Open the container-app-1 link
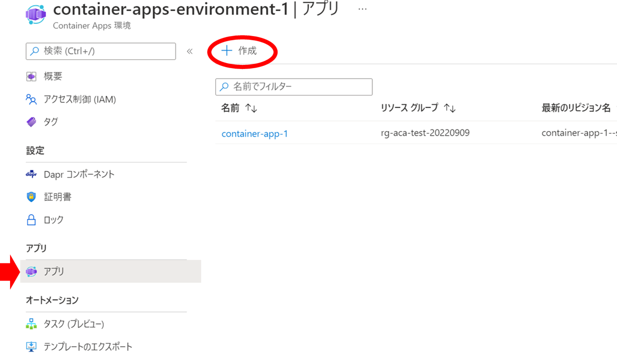The height and width of the screenshot is (364, 617). (255, 134)
